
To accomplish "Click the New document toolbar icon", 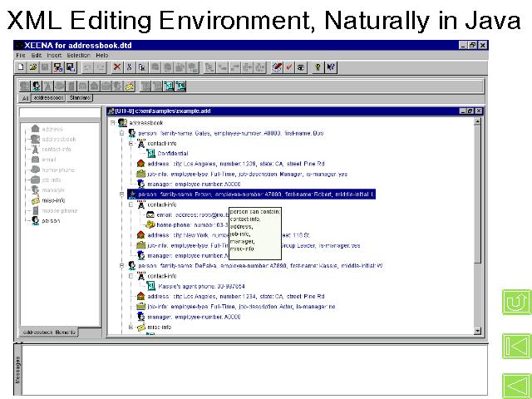I will 21,66.
